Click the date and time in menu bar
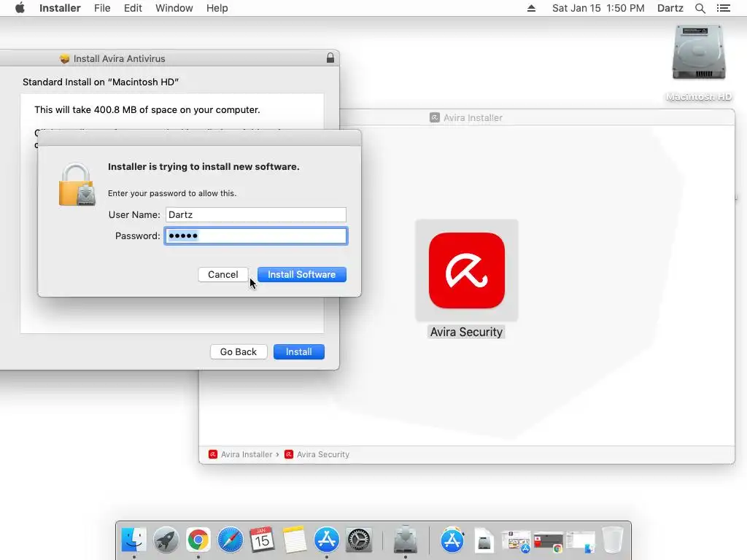This screenshot has width=747, height=560. 598,8
